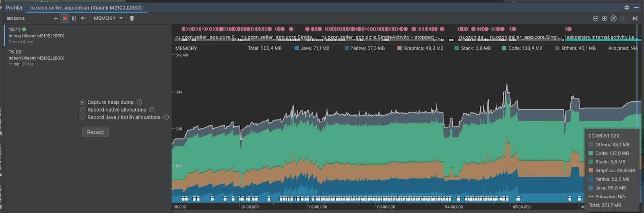Screen dimensions: 644x213
Task: Click 'Code: 137,8 MB' in tooltip
Action: tap(612, 153)
